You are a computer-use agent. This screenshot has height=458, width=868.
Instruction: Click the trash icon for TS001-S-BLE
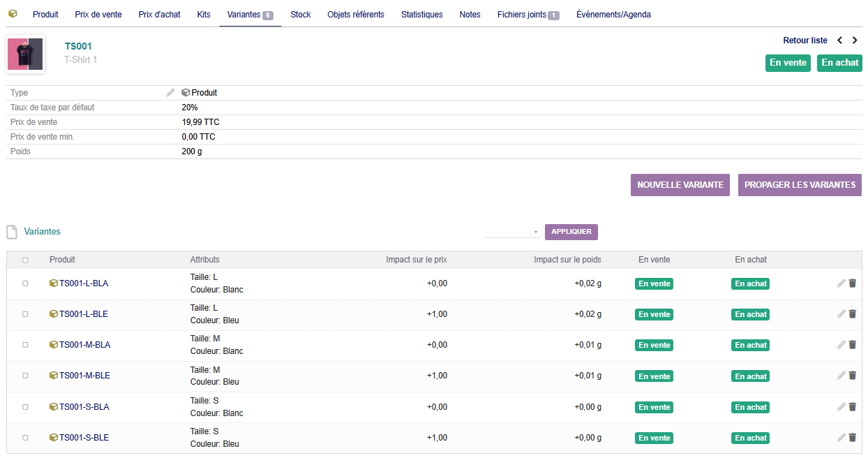point(853,438)
